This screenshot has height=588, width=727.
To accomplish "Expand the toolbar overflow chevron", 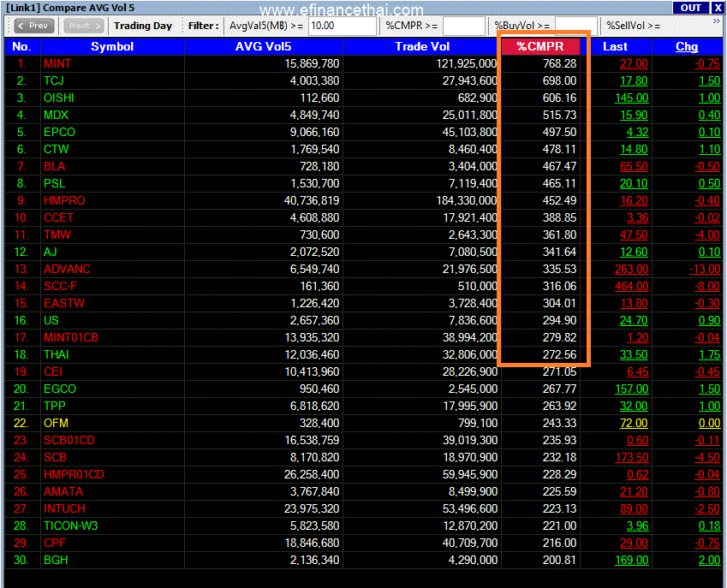I will (x=717, y=21).
